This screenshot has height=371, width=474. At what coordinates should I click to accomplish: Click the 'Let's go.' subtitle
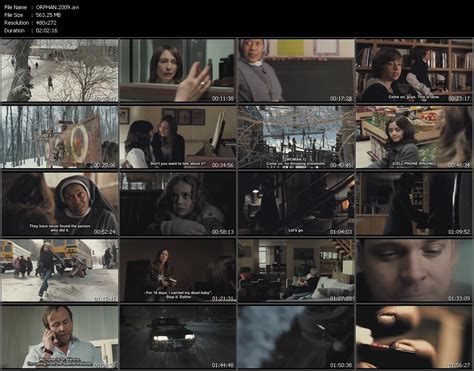296,230
